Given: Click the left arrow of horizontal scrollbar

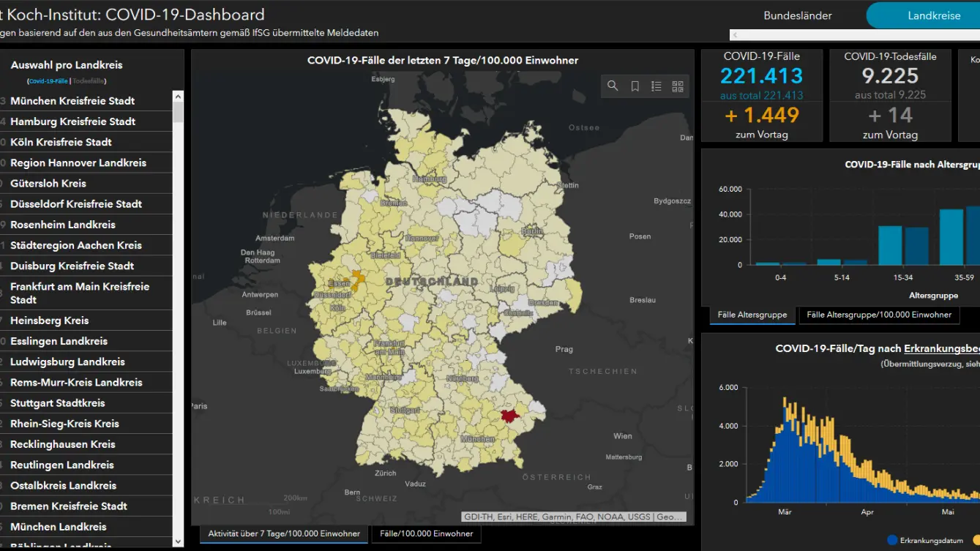Looking at the screenshot, I should point(736,35).
